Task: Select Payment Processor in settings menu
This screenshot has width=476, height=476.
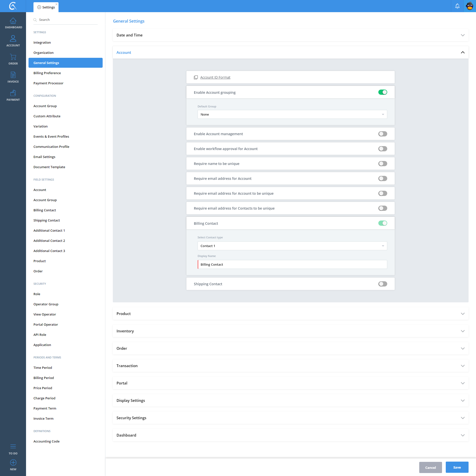Action: click(x=48, y=83)
